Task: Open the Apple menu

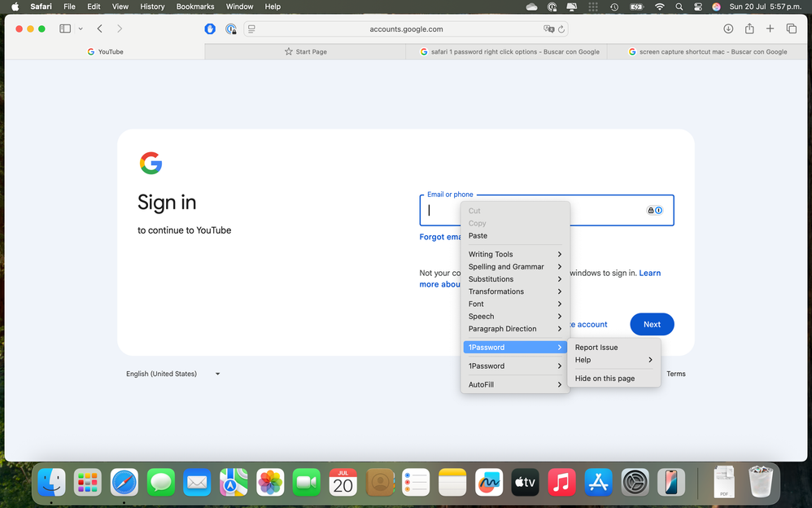Action: [x=15, y=7]
